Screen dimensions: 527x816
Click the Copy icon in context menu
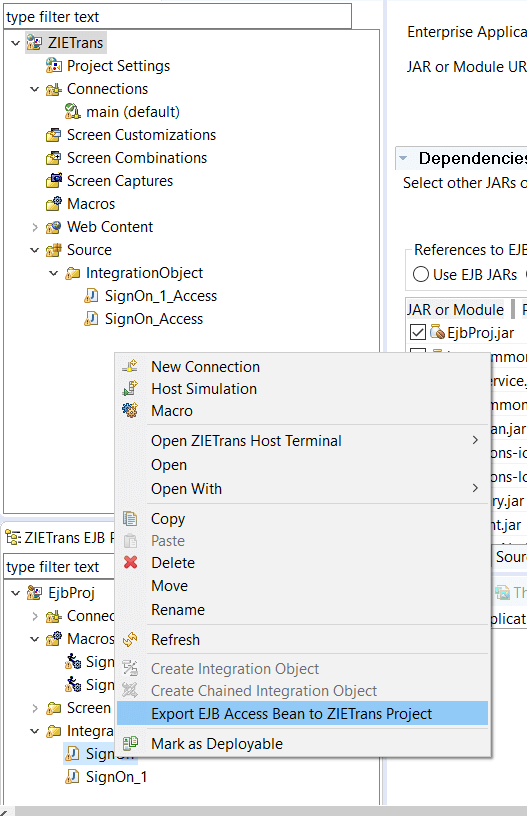tap(130, 518)
